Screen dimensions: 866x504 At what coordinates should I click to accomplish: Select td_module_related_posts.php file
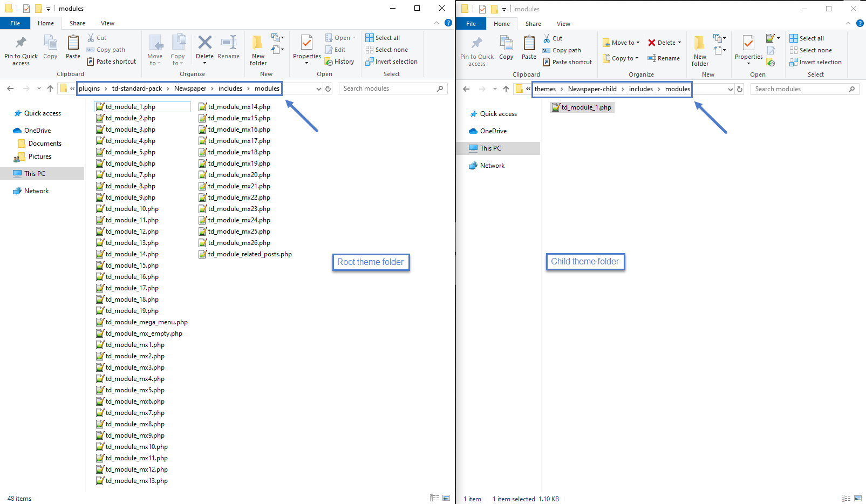click(x=246, y=254)
